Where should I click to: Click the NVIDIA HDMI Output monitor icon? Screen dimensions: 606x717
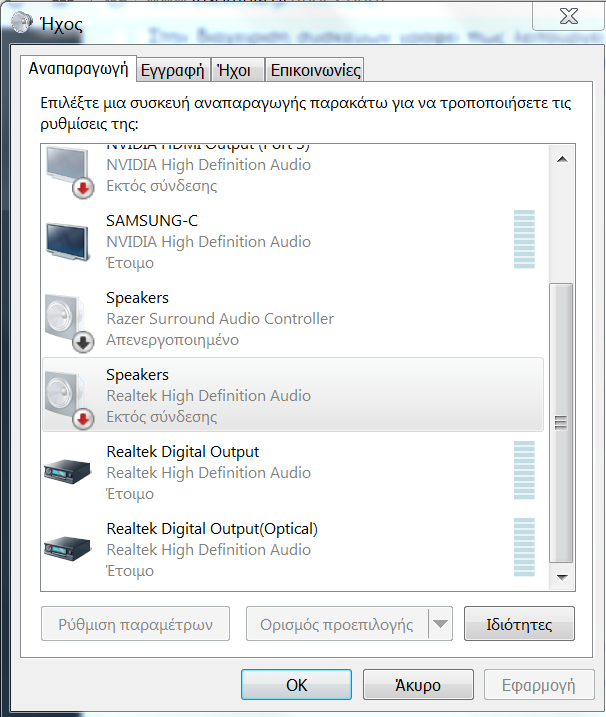pos(70,172)
